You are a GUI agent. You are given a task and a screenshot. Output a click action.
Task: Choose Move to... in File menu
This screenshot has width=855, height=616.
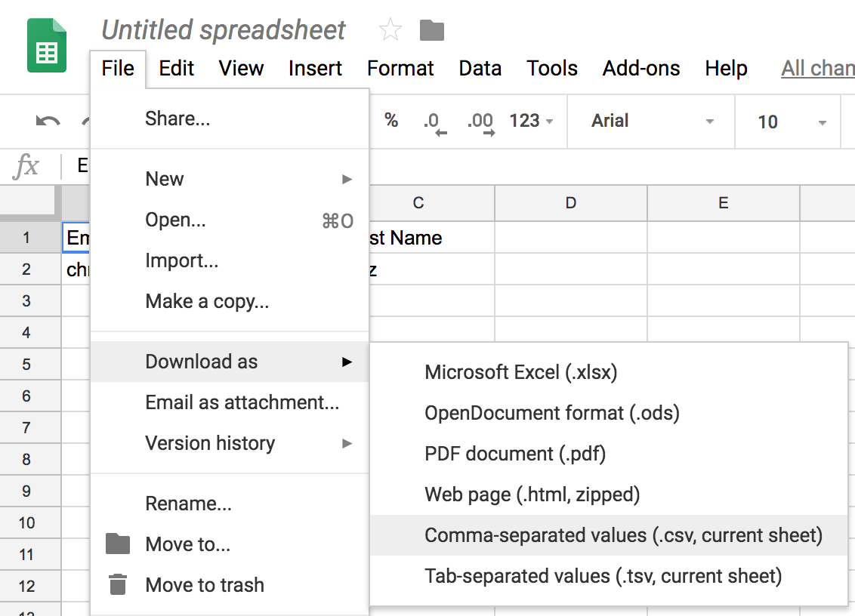point(230,544)
